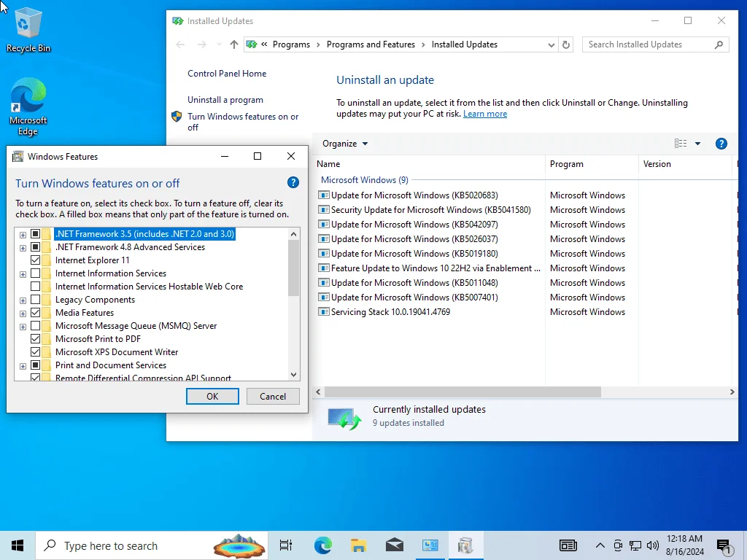Open the view options dropdown arrow
747x560 pixels.
pyautogui.click(x=697, y=144)
